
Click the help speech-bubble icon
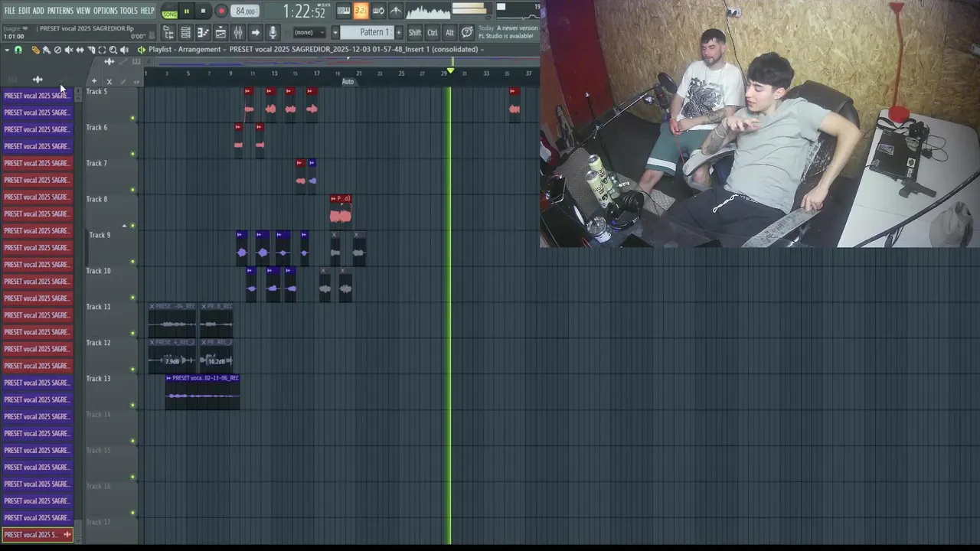click(467, 32)
